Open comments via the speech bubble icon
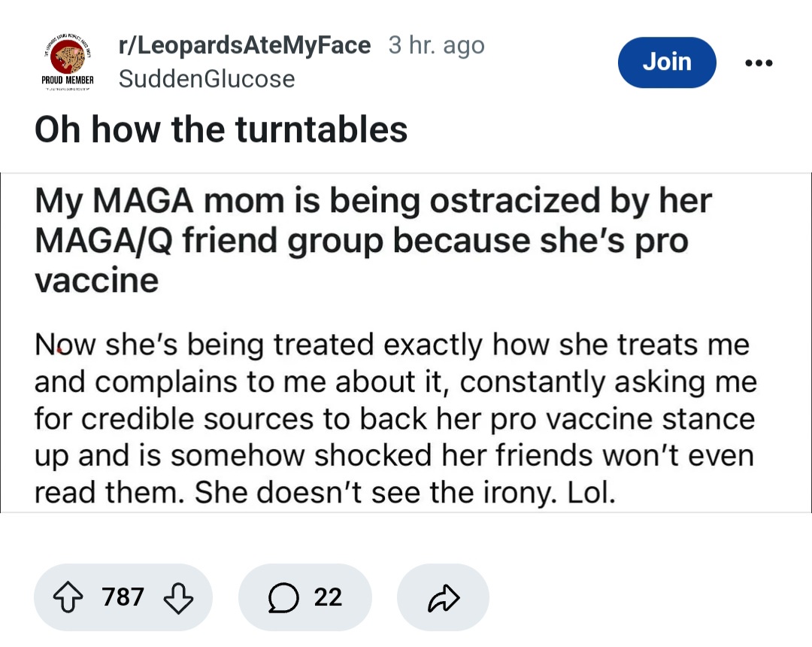 (x=283, y=597)
